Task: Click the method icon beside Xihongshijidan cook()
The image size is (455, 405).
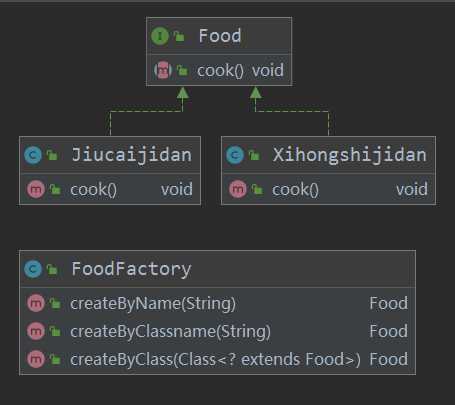Action: click(238, 189)
